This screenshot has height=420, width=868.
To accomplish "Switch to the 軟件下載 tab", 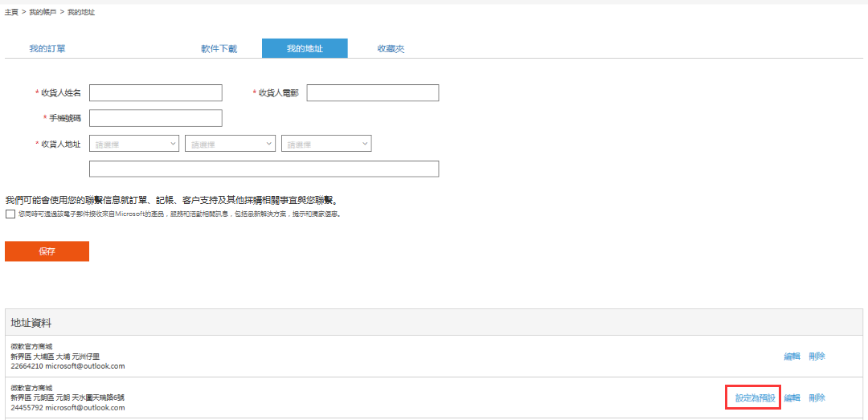I will coord(219,49).
